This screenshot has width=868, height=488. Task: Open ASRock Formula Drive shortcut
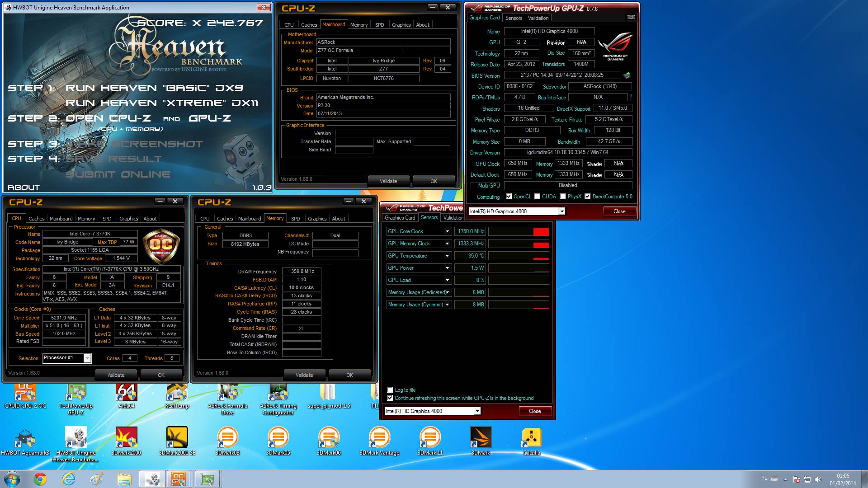[x=227, y=399]
